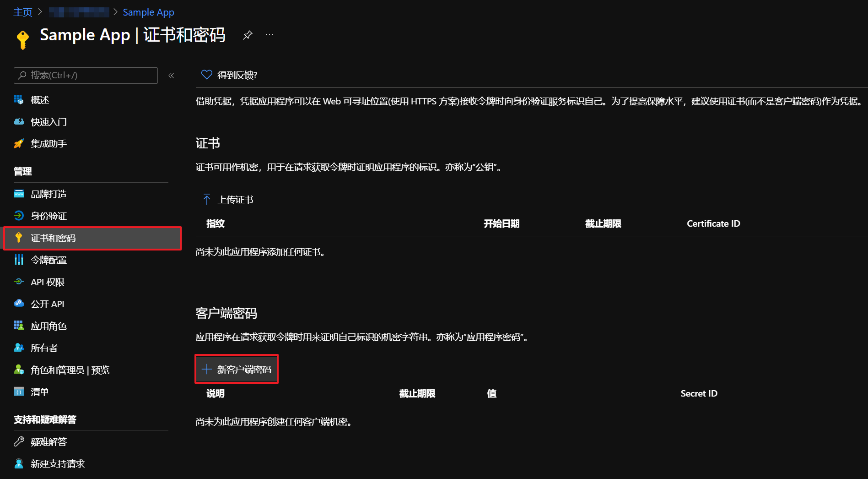Click the 集成助手 rocket icon
Viewport: 868px width, 479px height.
coord(19,144)
